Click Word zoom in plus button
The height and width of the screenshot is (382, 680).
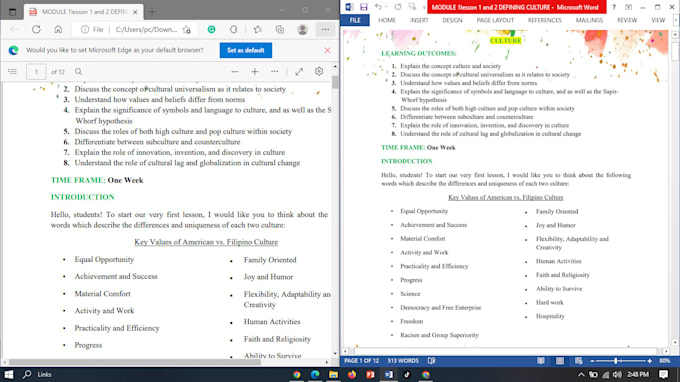pyautogui.click(x=649, y=361)
